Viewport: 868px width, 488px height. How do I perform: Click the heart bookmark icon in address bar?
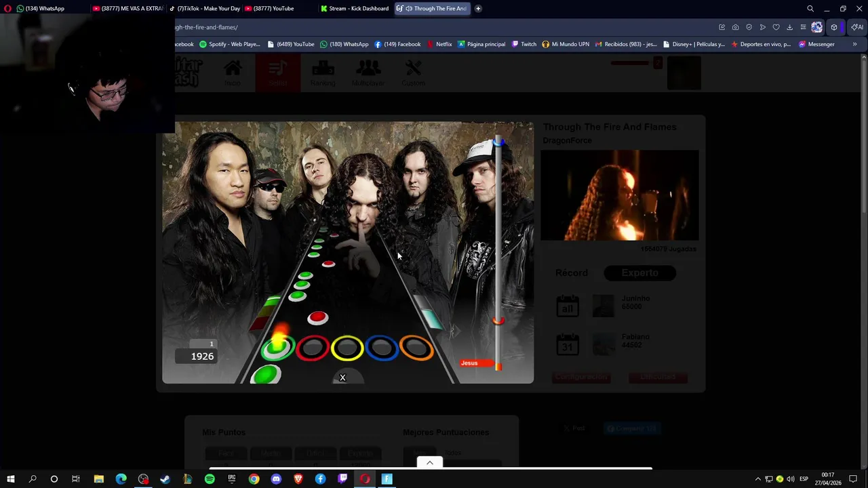pyautogui.click(x=776, y=27)
